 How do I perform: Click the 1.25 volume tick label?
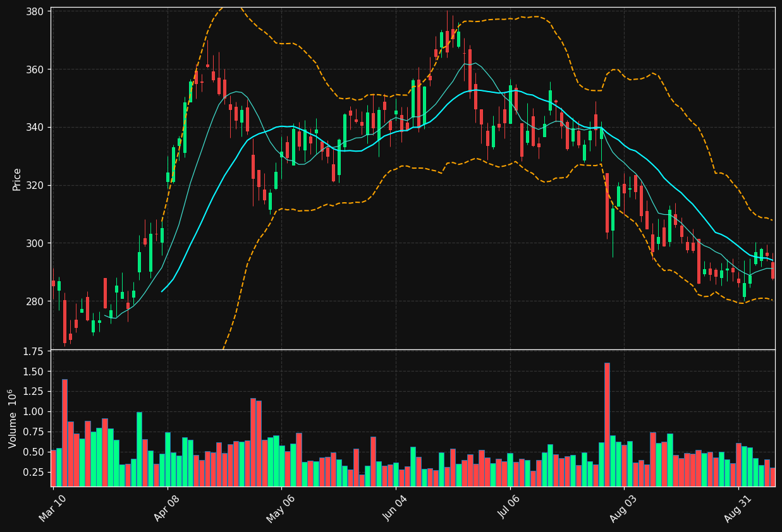pos(32,392)
